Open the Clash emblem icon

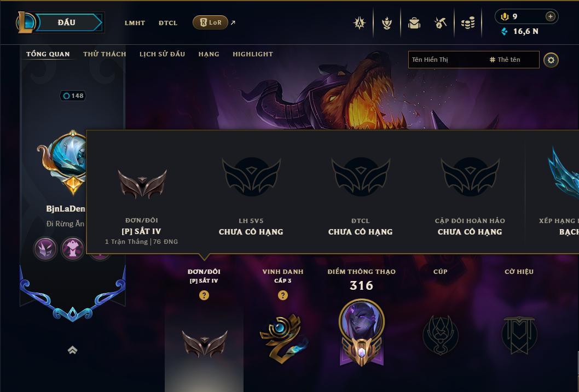point(360,23)
